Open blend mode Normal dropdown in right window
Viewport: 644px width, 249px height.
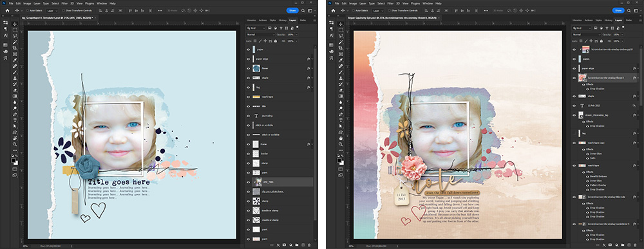(587, 35)
